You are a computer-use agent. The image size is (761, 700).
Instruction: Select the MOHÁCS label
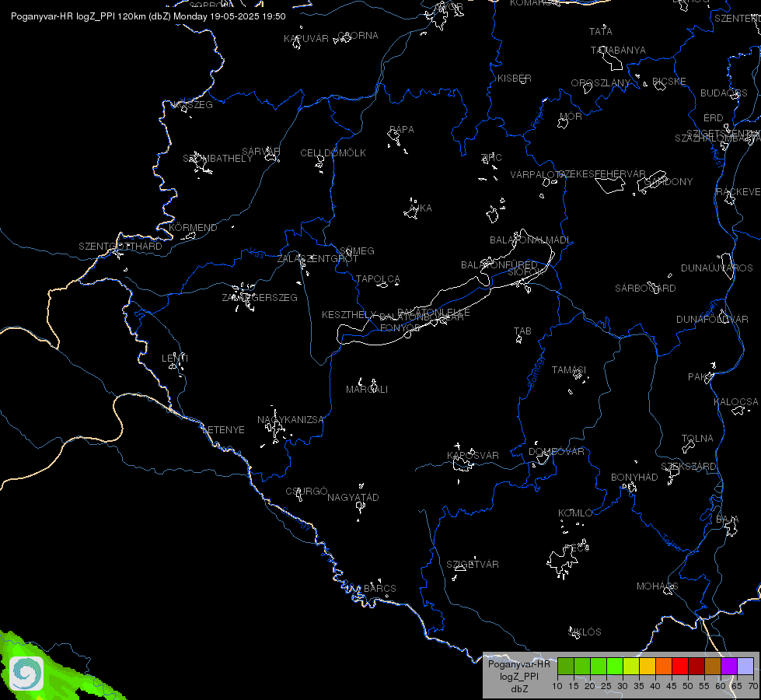(657, 586)
